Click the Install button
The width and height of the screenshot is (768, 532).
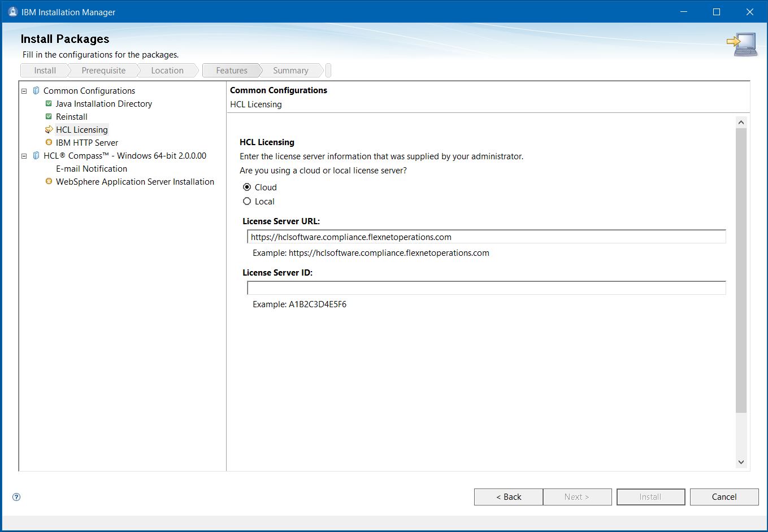point(650,497)
